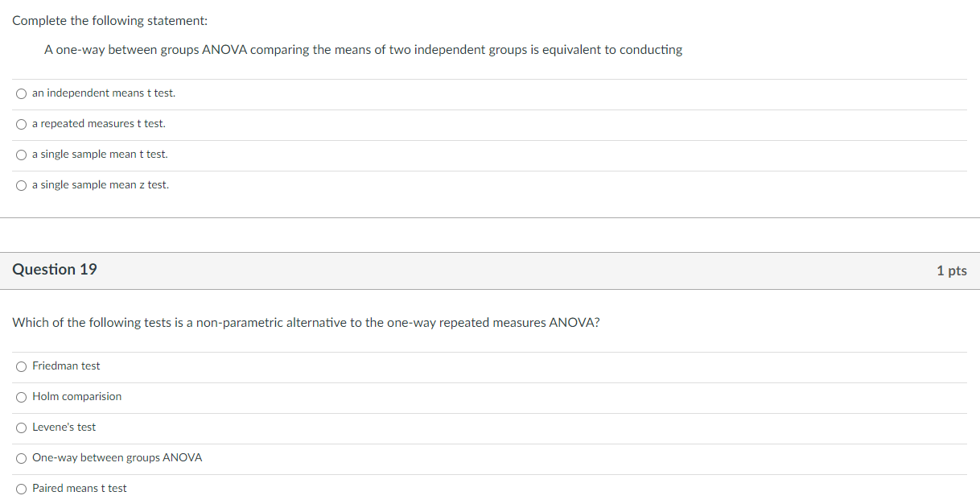Select 'Paired means t test' option
Image resolution: width=980 pixels, height=504 pixels.
[x=21, y=488]
